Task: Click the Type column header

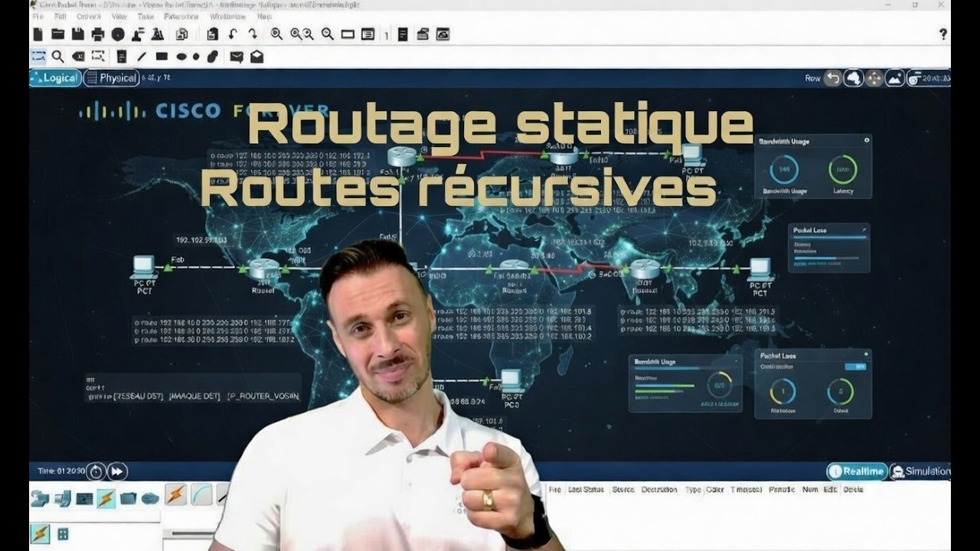Action: coord(693,489)
